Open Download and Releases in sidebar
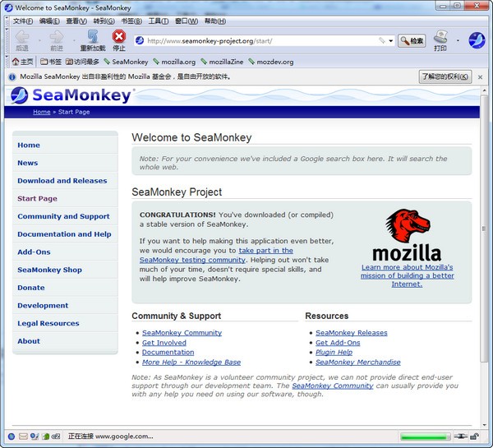The image size is (493, 448). [x=62, y=181]
